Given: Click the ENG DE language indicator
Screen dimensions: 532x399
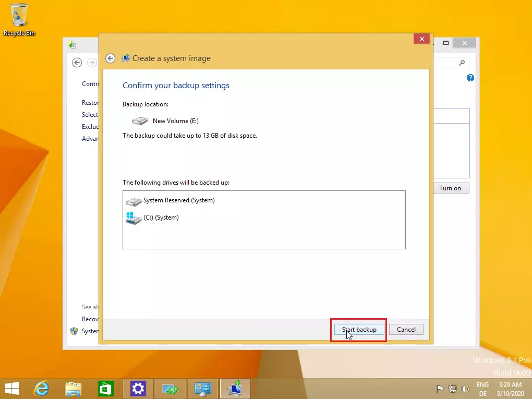Looking at the screenshot, I should [483, 389].
